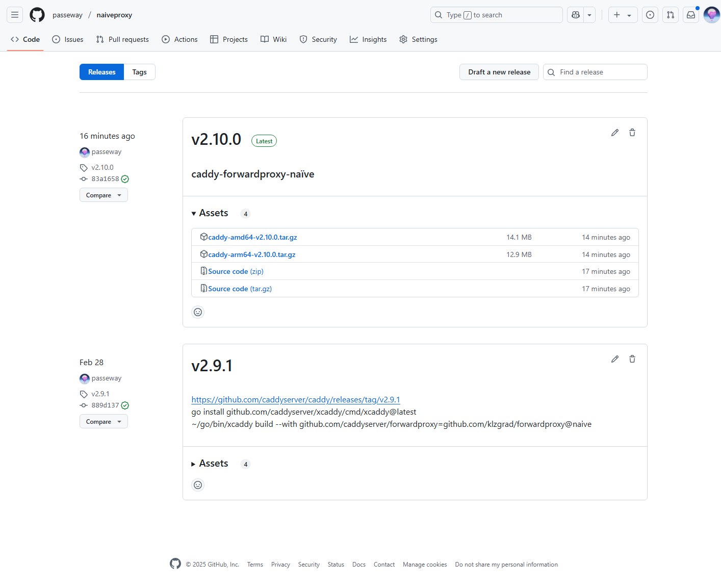Click the Latest release badge
The height and width of the screenshot is (588, 721).
coord(264,141)
